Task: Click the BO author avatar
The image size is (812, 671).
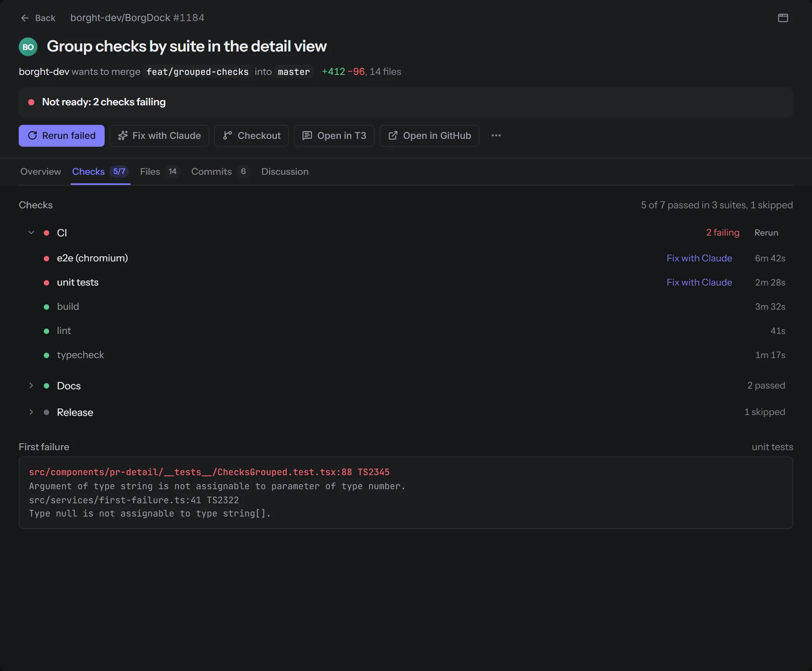Action: [28, 47]
